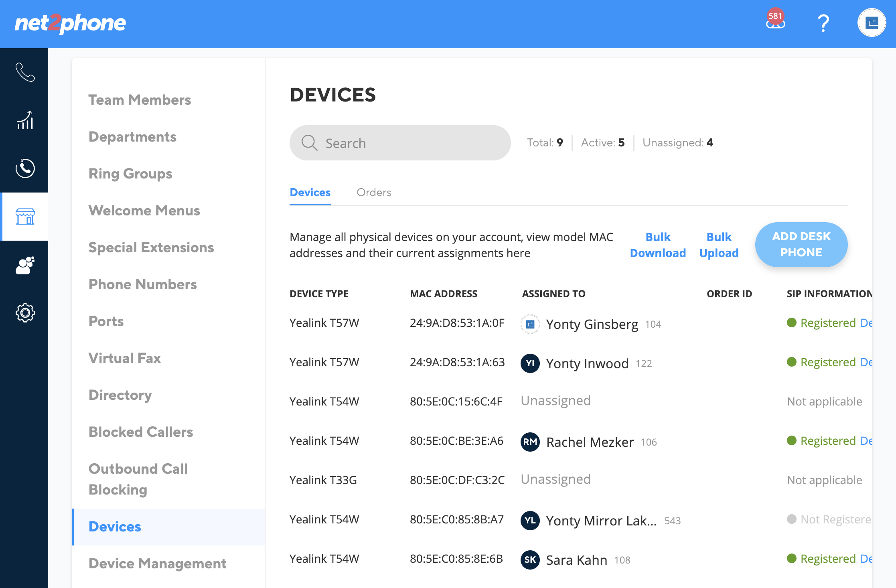This screenshot has height=588, width=896.
Task: Click the Bulk Upload link
Action: click(x=719, y=245)
